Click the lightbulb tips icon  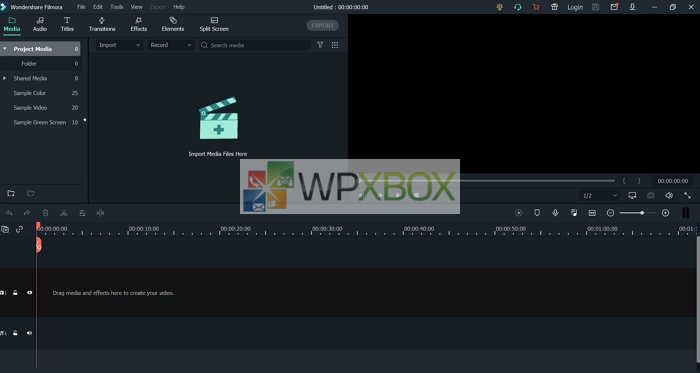point(500,7)
